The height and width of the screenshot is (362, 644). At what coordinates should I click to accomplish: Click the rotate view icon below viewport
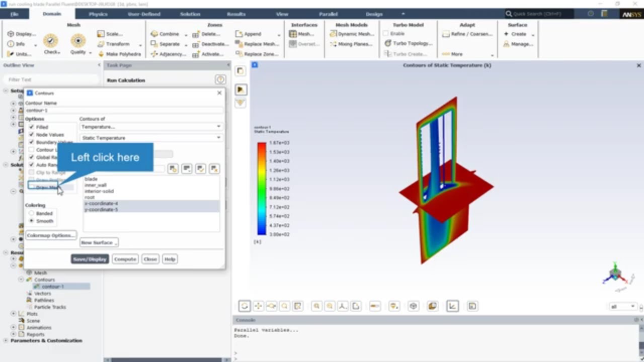tap(245, 306)
